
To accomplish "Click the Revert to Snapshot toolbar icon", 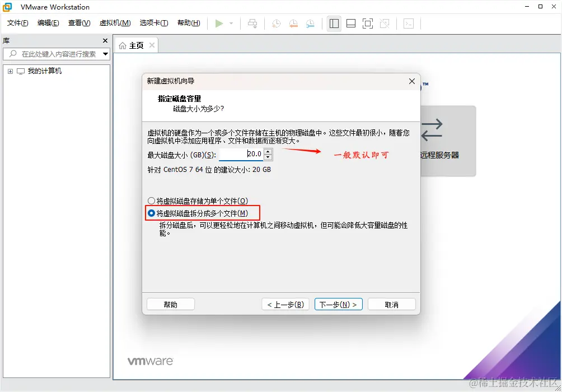I will point(293,24).
